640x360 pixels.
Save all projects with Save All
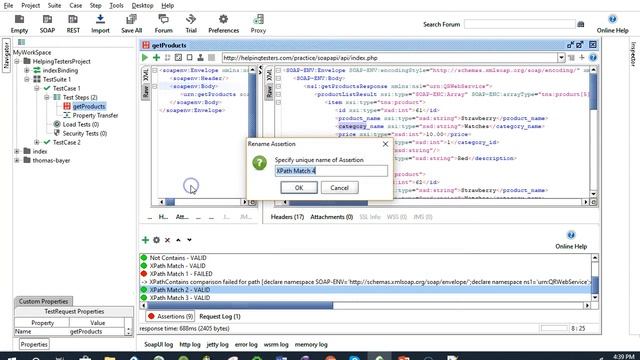pyautogui.click(x=131, y=24)
